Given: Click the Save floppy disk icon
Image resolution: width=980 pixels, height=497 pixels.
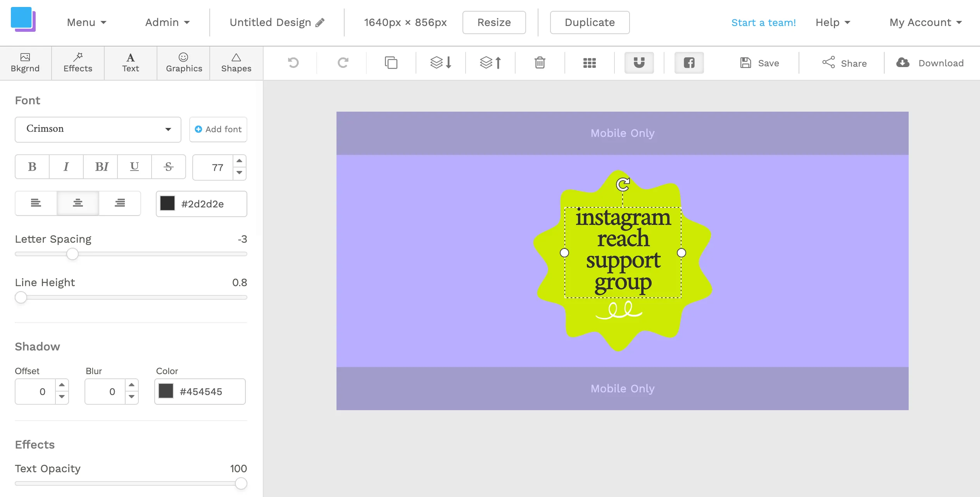Looking at the screenshot, I should pos(745,63).
